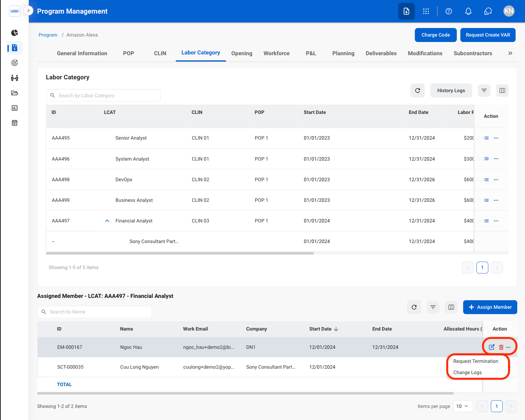This screenshot has height=420, width=525.
Task: Open the reports chart sidebar icon
Action: coord(14,108)
